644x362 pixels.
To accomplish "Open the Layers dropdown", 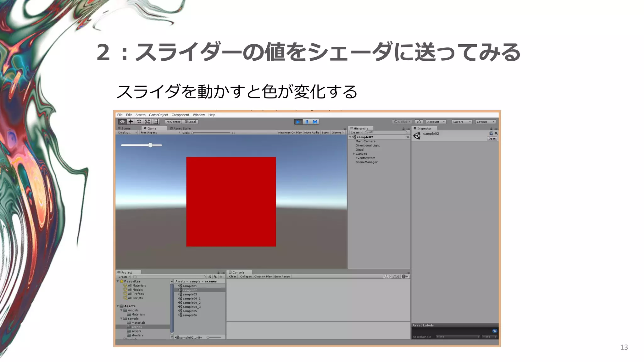I will (462, 122).
